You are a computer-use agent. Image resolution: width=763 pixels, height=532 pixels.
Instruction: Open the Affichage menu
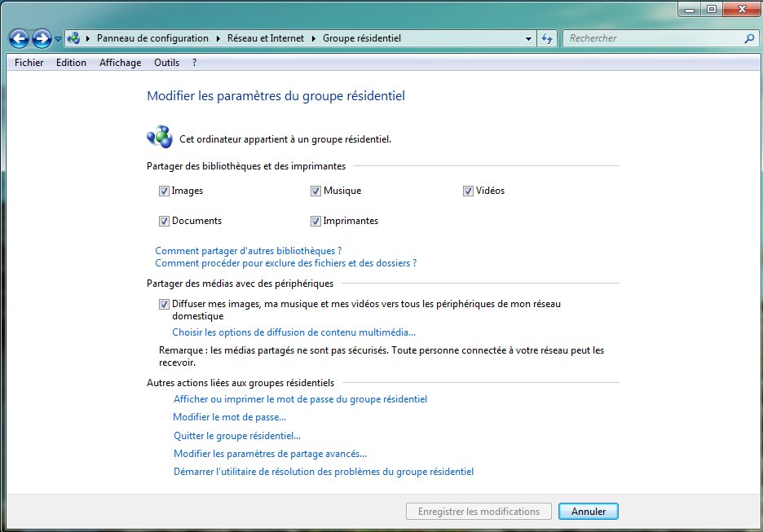(120, 62)
